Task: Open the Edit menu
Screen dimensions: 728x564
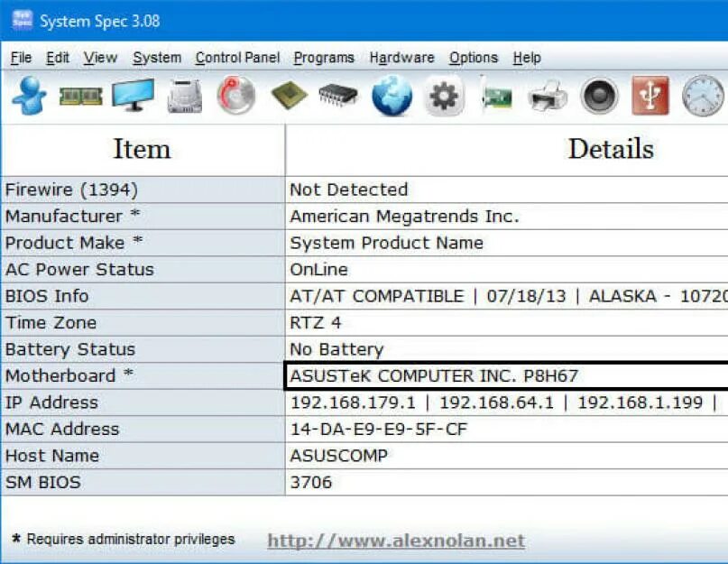Action: tap(58, 58)
